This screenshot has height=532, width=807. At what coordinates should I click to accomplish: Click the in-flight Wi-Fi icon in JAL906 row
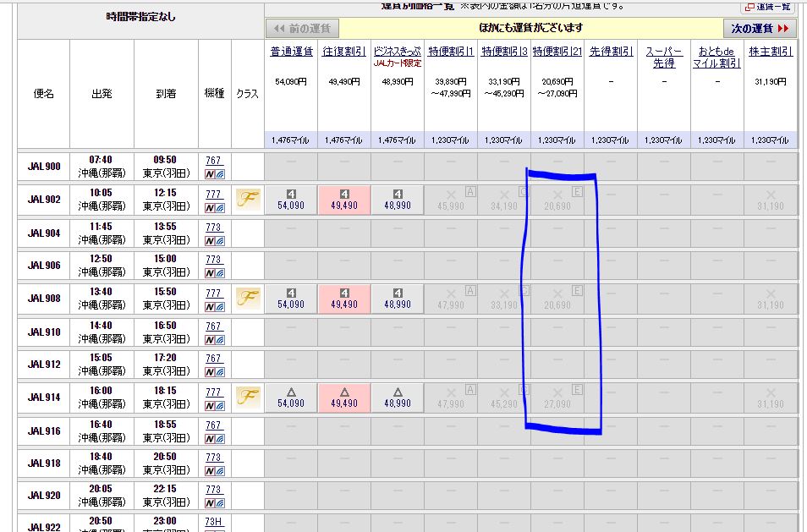[220, 273]
